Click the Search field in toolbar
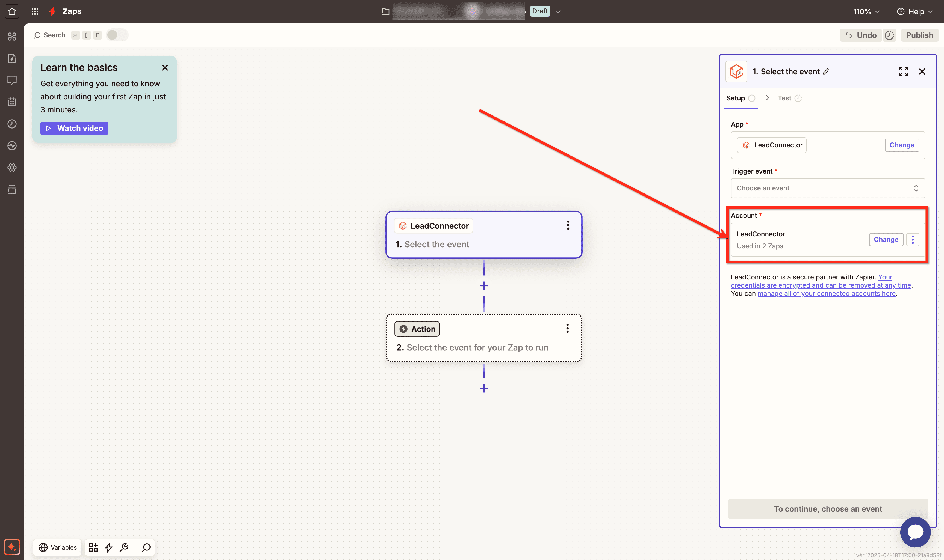The image size is (944, 560). click(x=49, y=35)
